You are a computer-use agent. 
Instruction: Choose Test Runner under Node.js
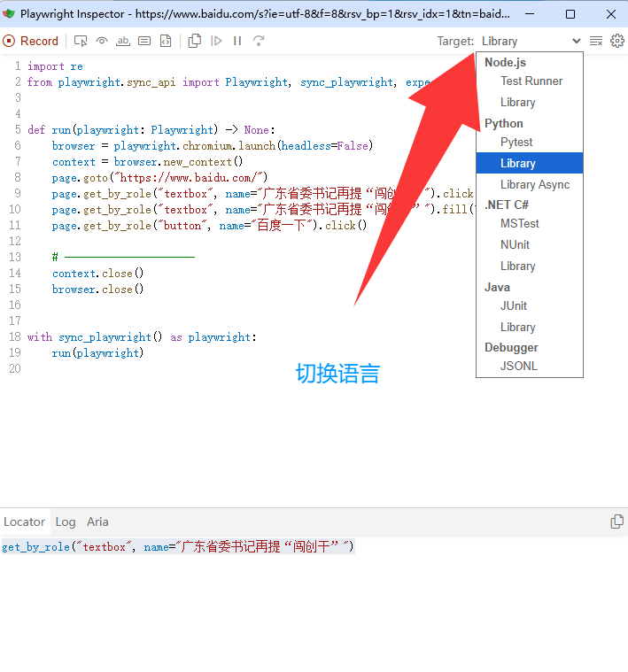(530, 81)
